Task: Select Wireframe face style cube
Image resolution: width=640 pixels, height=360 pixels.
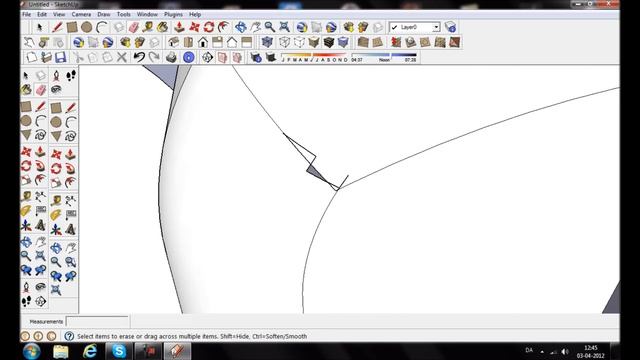Action: (284, 42)
